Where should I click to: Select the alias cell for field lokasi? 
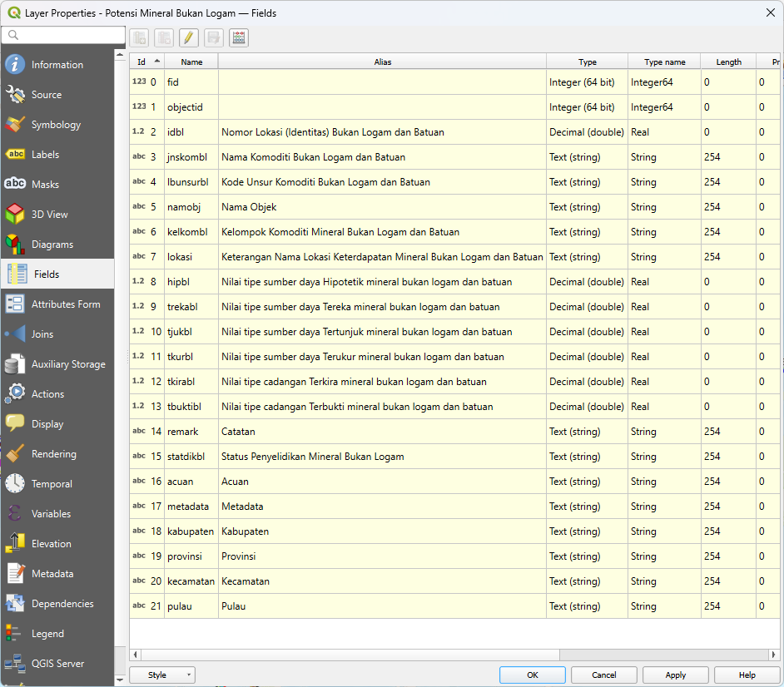(x=382, y=257)
